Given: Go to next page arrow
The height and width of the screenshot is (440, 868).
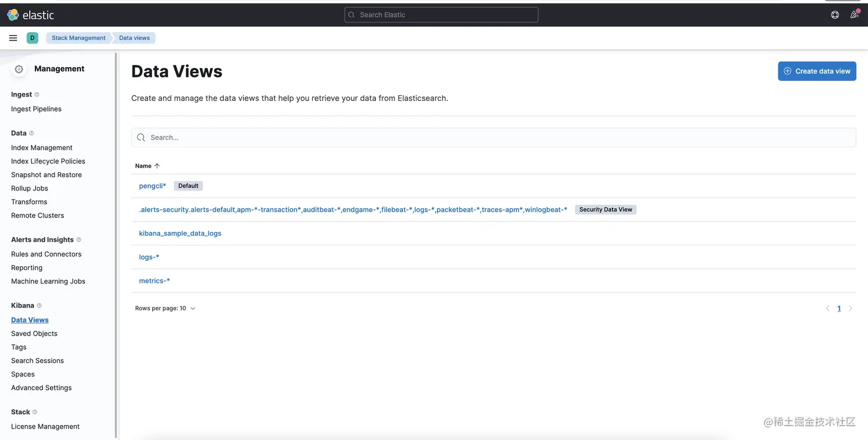Looking at the screenshot, I should (x=850, y=309).
